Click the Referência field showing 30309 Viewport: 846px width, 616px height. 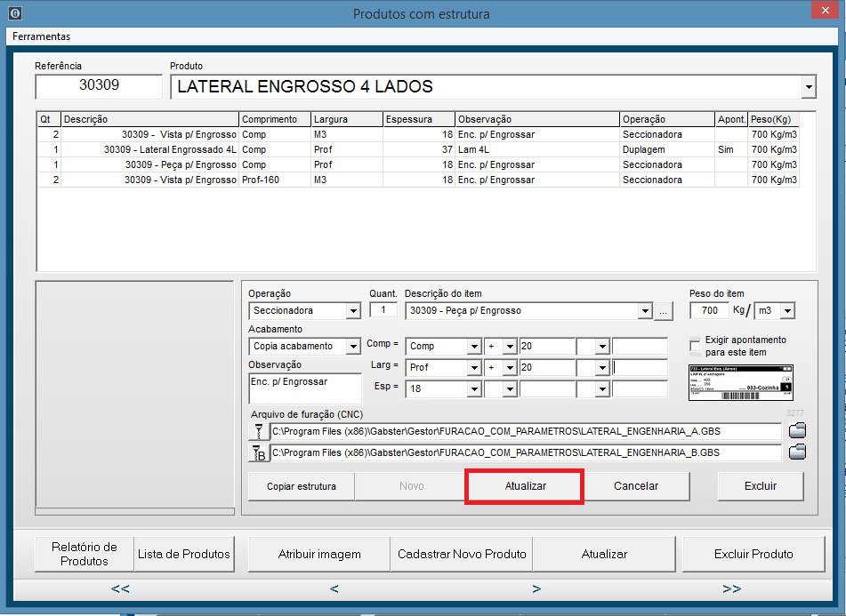(x=99, y=86)
